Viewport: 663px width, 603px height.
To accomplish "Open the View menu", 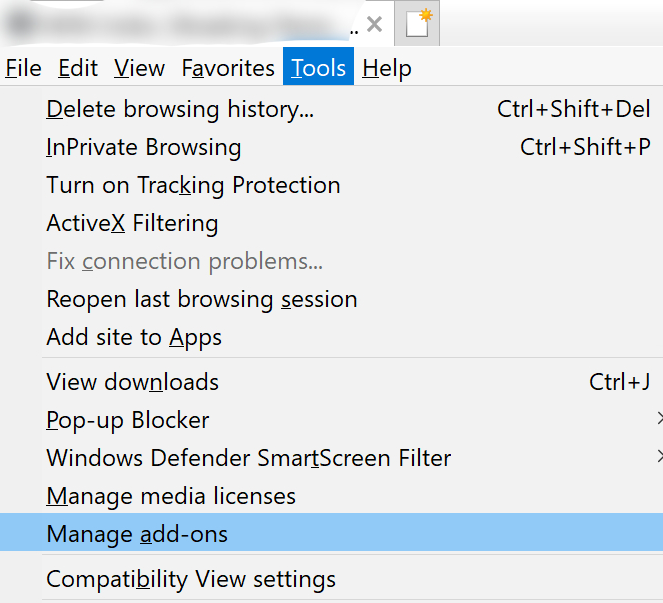I will point(139,68).
